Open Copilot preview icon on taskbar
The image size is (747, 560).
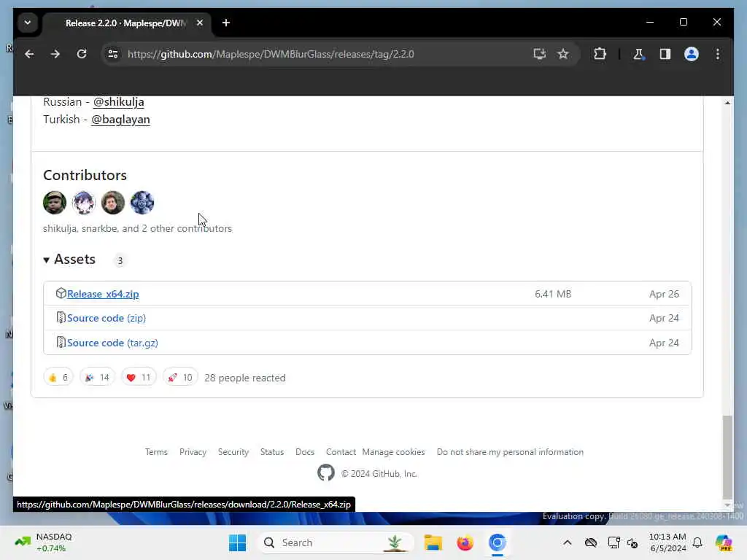click(x=724, y=542)
